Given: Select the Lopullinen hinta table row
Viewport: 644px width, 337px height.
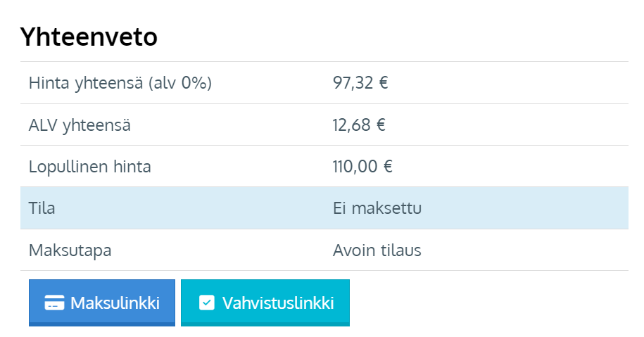Looking at the screenshot, I should pyautogui.click(x=324, y=166).
